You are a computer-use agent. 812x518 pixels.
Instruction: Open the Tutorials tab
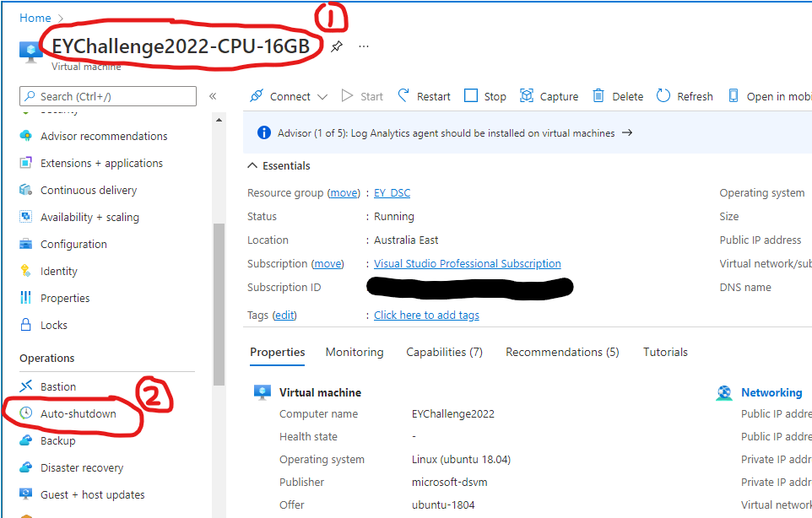(665, 353)
